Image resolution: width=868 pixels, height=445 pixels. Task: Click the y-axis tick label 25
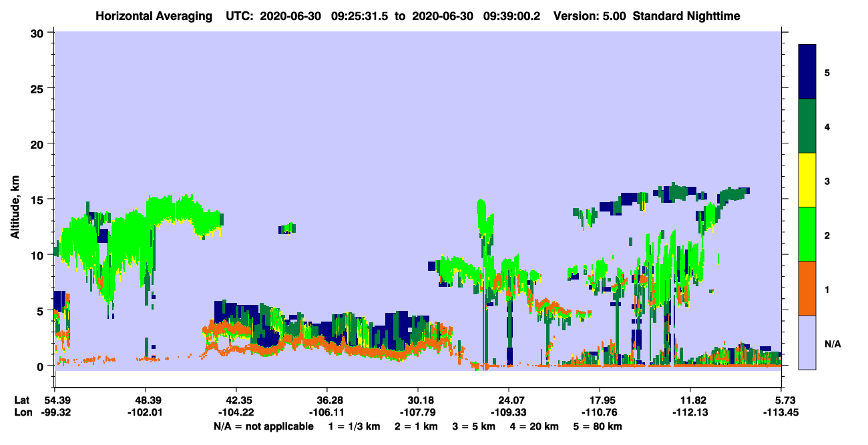[x=39, y=88]
